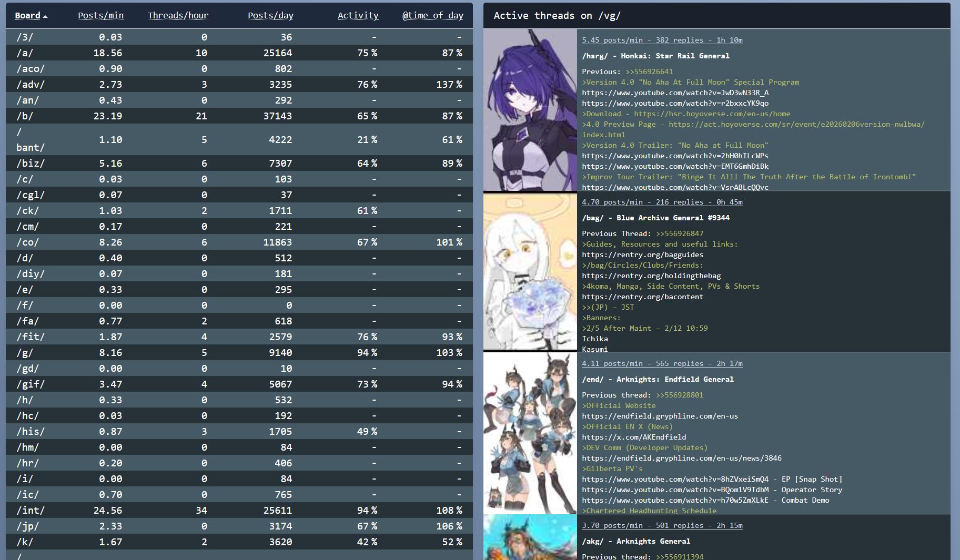Select the /adv/ board row
960x560 pixels.
point(239,84)
